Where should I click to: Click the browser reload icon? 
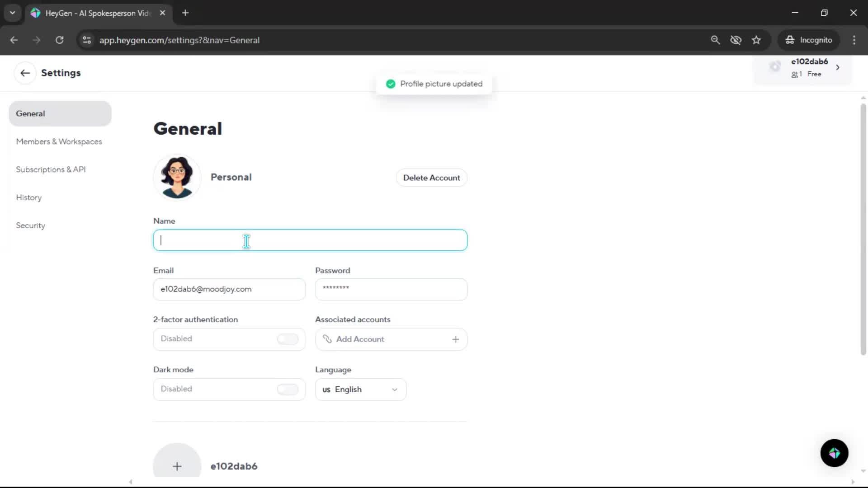(59, 40)
